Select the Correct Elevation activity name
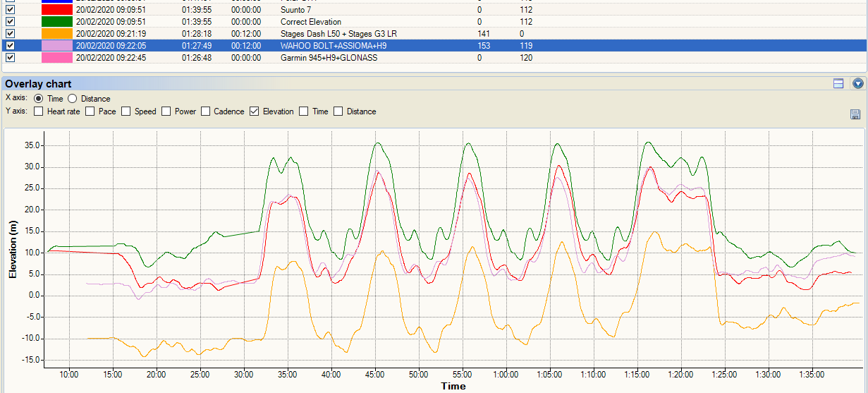The height and width of the screenshot is (393, 868). [x=311, y=22]
